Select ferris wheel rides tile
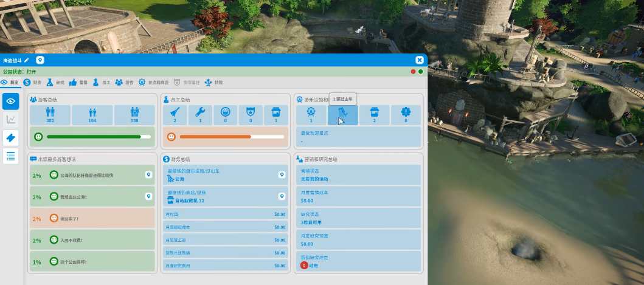This screenshot has height=285, width=644. tap(311, 115)
